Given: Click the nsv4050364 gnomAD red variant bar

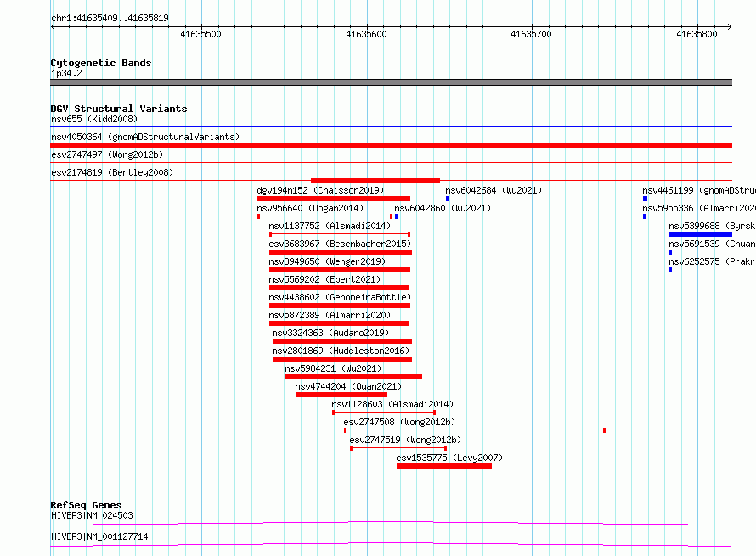Looking at the screenshot, I should tap(391, 145).
